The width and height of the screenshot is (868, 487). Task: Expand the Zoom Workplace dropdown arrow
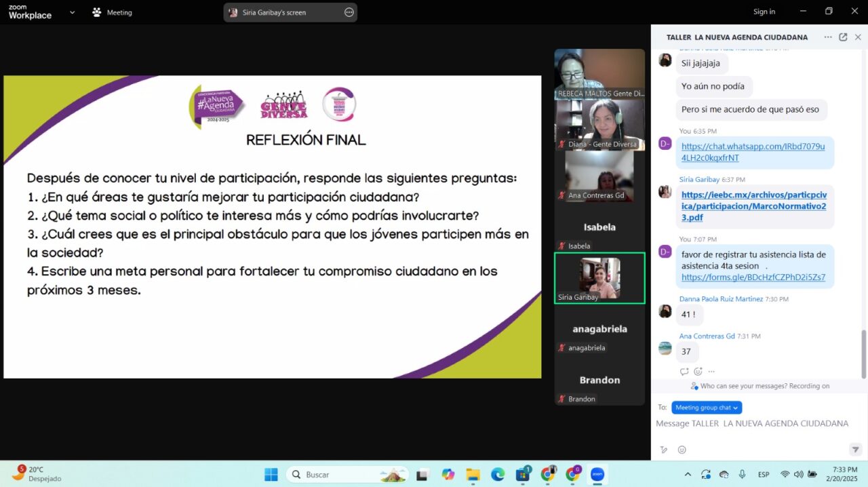click(x=72, y=12)
